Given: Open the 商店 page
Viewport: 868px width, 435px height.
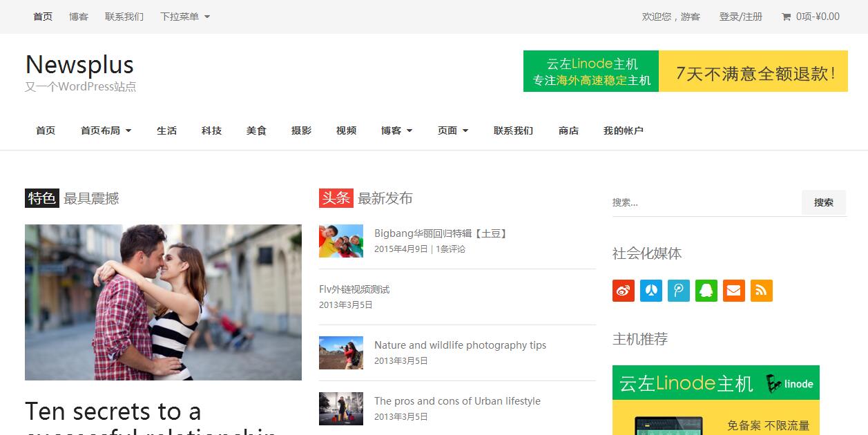Looking at the screenshot, I should click(568, 130).
